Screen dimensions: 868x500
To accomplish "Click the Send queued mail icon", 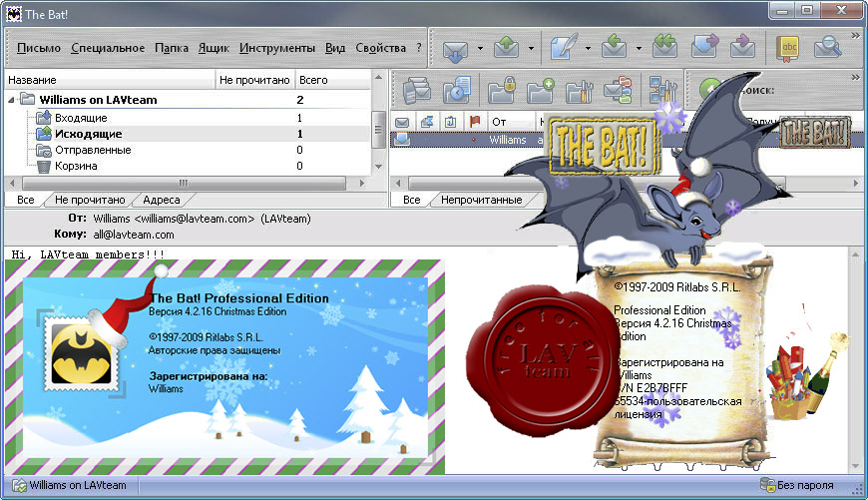I will pyautogui.click(x=506, y=48).
